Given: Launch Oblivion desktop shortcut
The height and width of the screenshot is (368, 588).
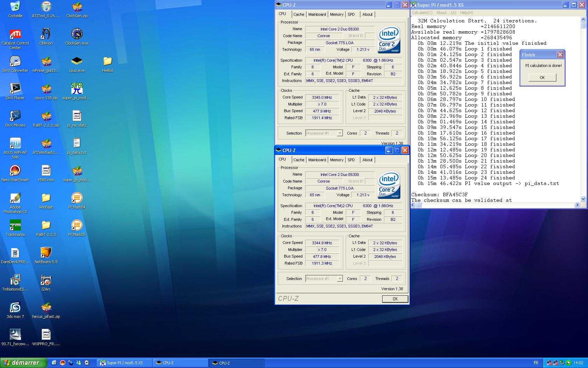Looking at the screenshot, I should (x=46, y=34).
